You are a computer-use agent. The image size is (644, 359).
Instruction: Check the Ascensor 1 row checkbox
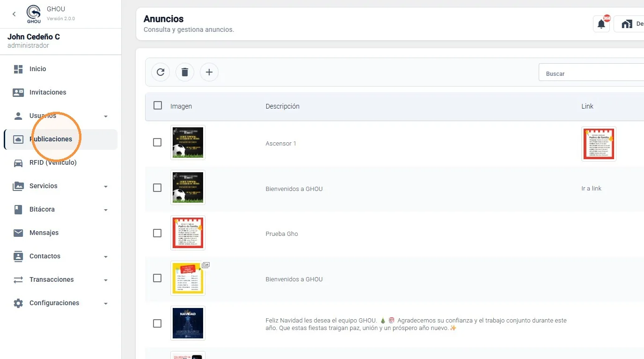tap(157, 142)
